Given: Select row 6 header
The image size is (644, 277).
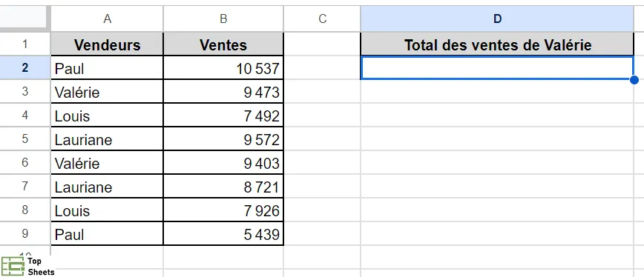Looking at the screenshot, I should [x=25, y=163].
